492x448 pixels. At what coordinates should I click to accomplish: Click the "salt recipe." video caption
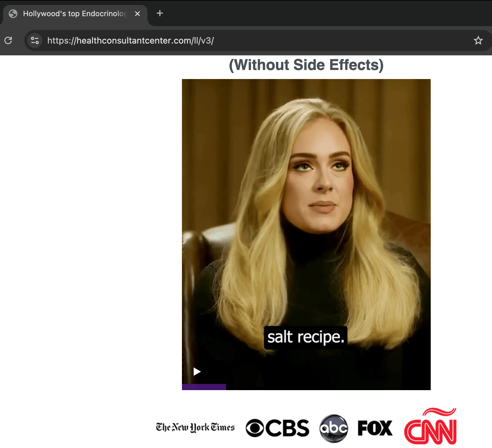tap(306, 337)
